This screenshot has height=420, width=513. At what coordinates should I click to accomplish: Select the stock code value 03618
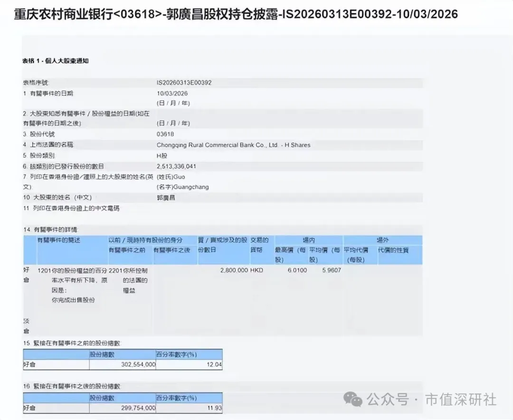tap(165, 134)
